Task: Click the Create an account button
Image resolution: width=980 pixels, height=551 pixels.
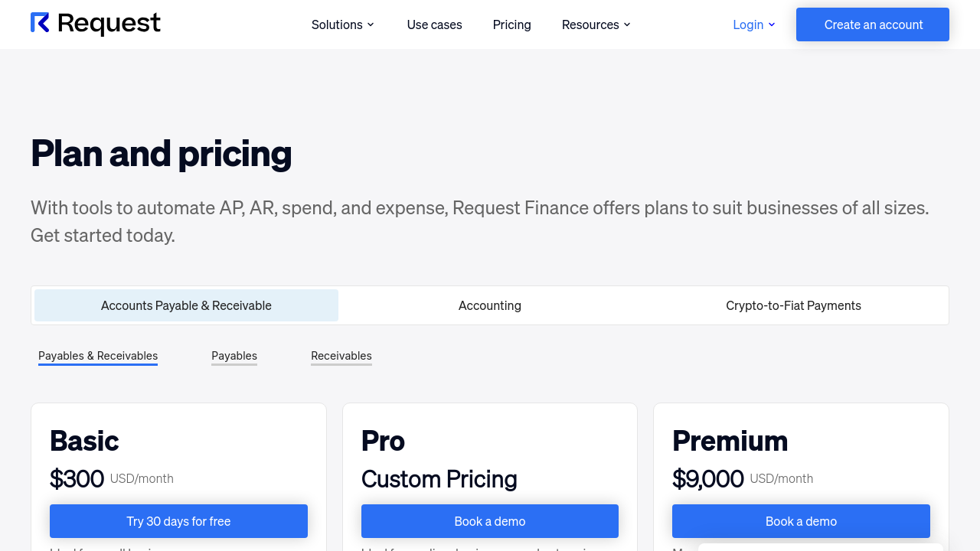Action: [x=873, y=24]
